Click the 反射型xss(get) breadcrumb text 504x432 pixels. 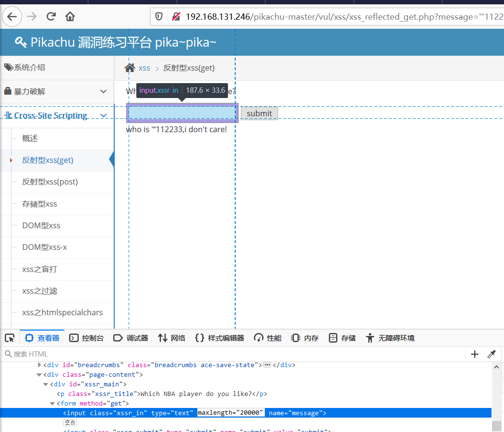coord(189,68)
